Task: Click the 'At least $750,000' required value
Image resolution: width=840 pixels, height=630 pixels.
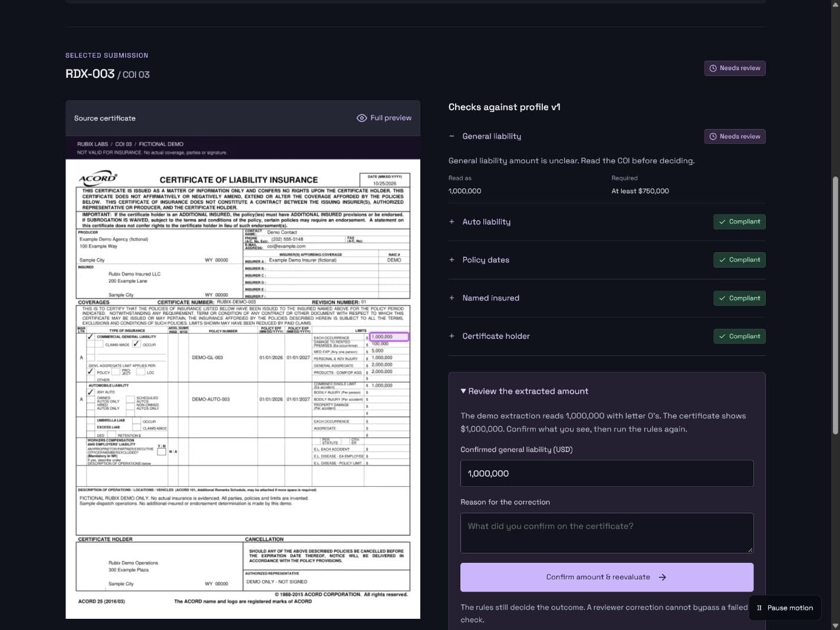Action: pyautogui.click(x=640, y=191)
